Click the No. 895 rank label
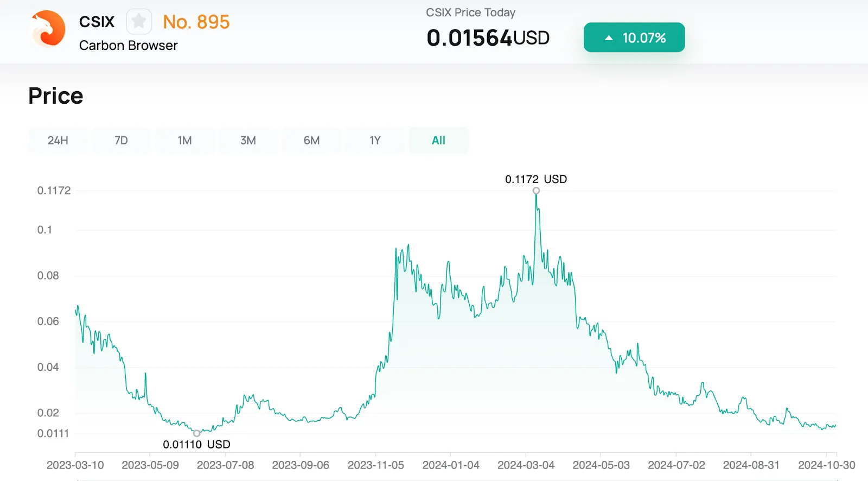This screenshot has width=868, height=481. 196,22
